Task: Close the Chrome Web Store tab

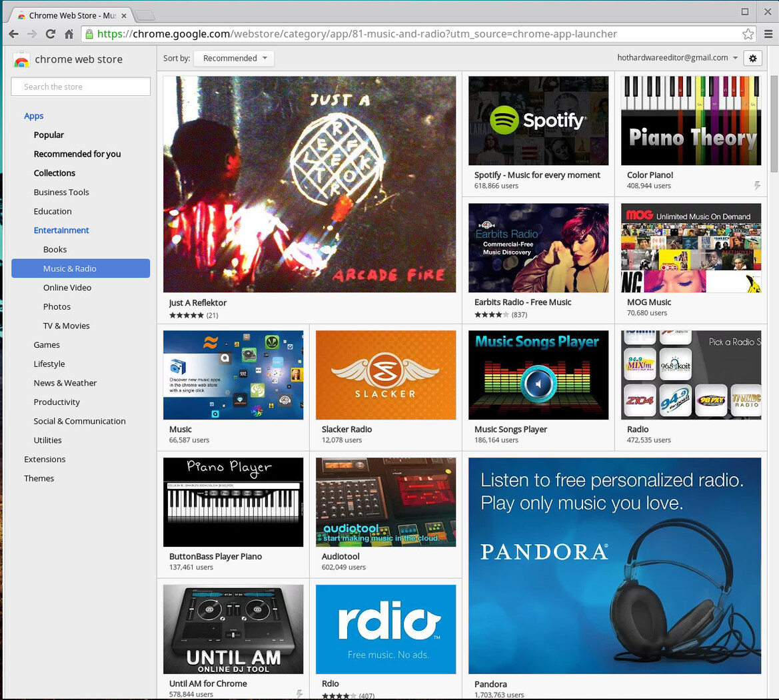Action: pyautogui.click(x=124, y=16)
